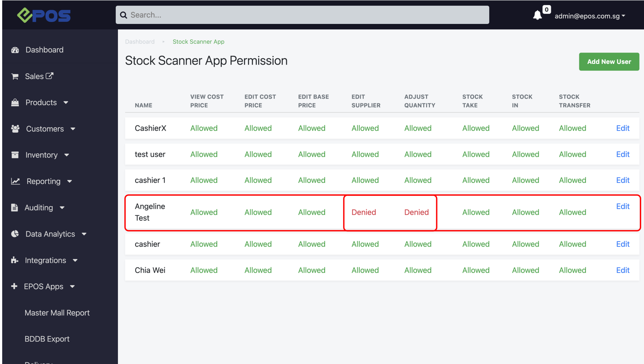Image resolution: width=644 pixels, height=364 pixels.
Task: Click Edit for Angeline Test row
Action: [x=623, y=206]
